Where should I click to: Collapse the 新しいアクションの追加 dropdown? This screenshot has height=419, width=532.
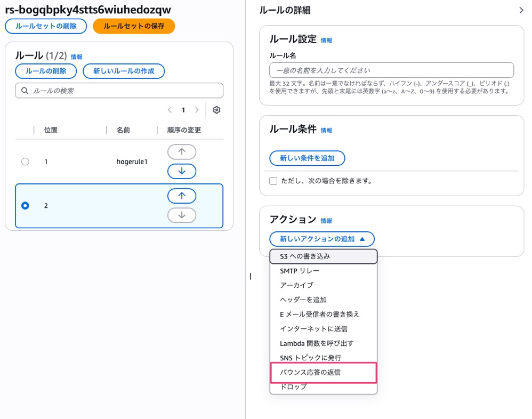coord(322,239)
